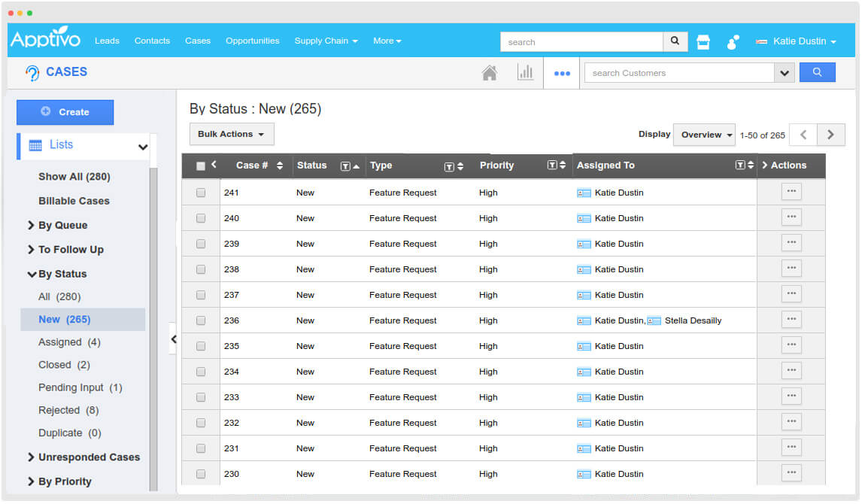Open the Supply Chain menu
The height and width of the screenshot is (504, 865).
coord(326,41)
